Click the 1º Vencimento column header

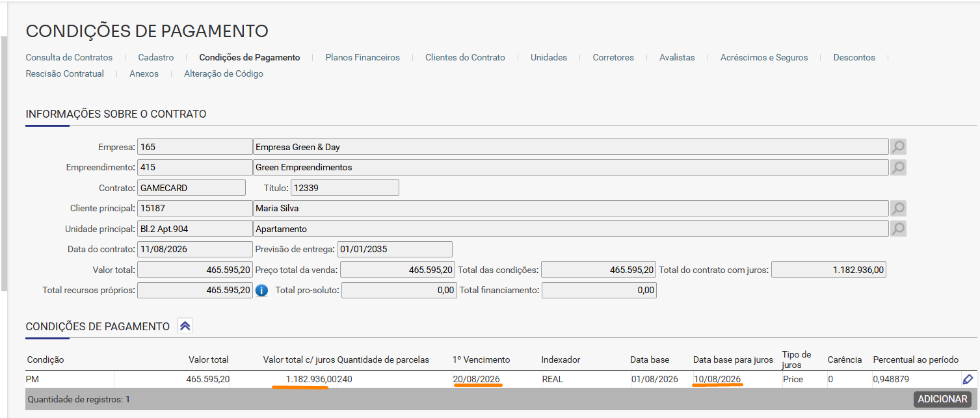pos(481,359)
